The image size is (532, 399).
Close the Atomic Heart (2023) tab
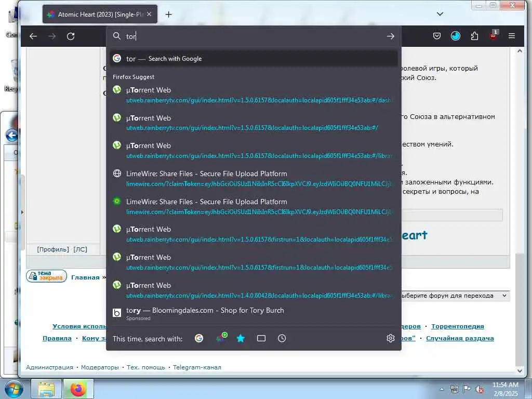tap(149, 14)
